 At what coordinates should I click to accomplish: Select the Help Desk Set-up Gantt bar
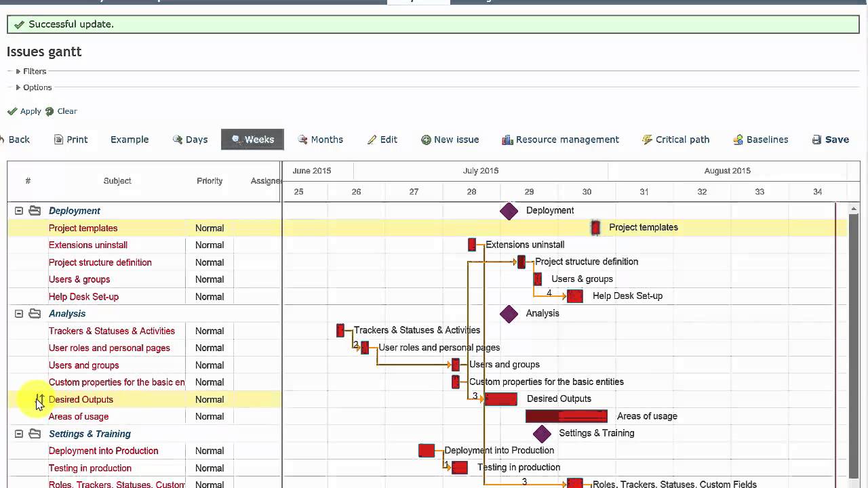[575, 296]
